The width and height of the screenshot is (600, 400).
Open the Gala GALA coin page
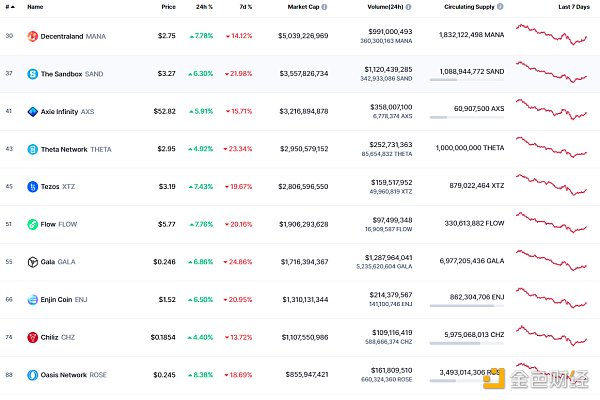[x=58, y=262]
